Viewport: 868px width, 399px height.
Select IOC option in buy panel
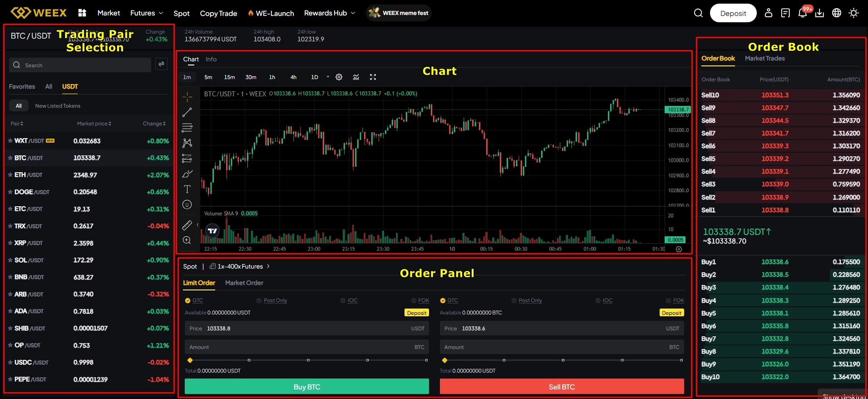tap(349, 300)
